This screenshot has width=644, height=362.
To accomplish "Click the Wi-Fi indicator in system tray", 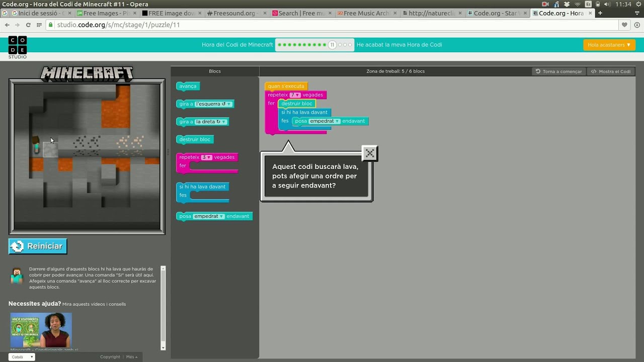I will [x=578, y=4].
